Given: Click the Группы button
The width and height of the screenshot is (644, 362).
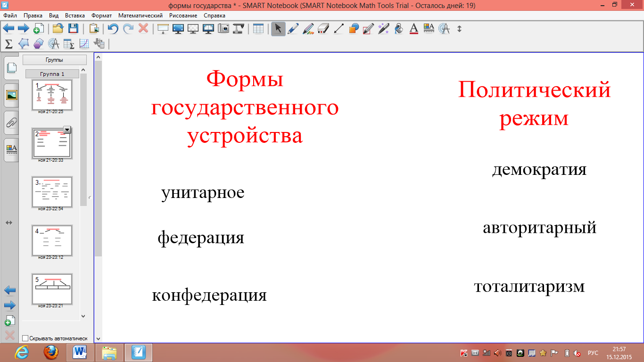Looking at the screenshot, I should click(55, 60).
